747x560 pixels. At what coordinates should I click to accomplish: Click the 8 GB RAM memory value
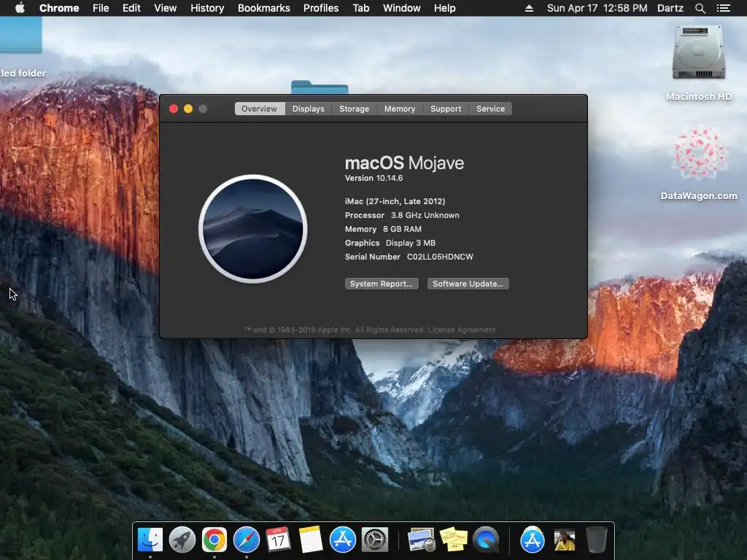click(402, 229)
